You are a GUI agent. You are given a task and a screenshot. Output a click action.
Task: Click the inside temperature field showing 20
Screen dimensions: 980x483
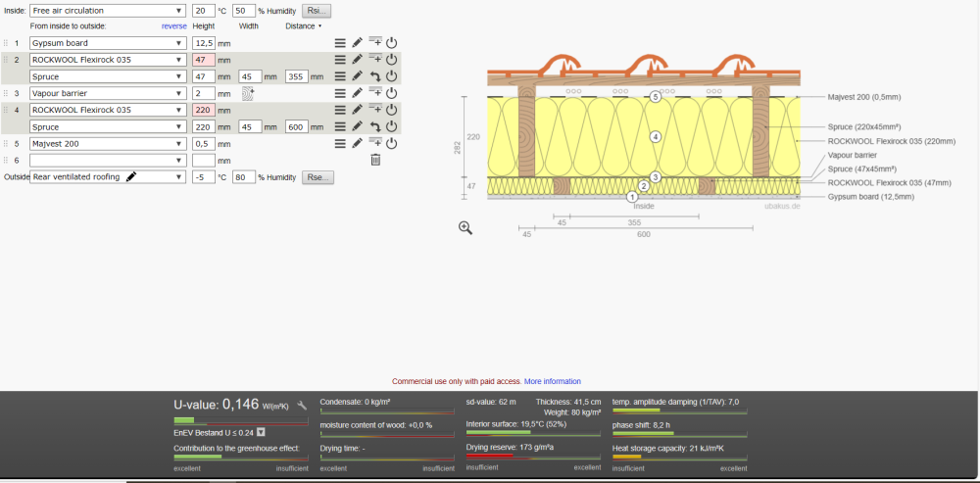click(203, 11)
